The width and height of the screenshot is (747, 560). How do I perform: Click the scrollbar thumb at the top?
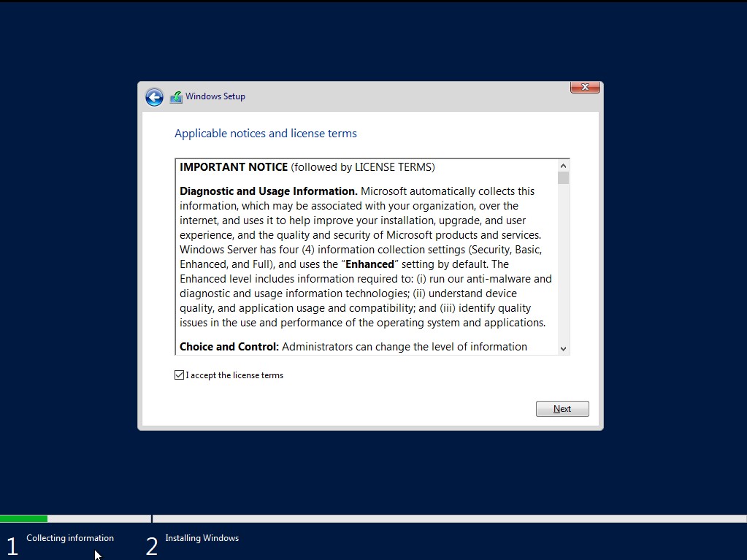click(x=563, y=179)
